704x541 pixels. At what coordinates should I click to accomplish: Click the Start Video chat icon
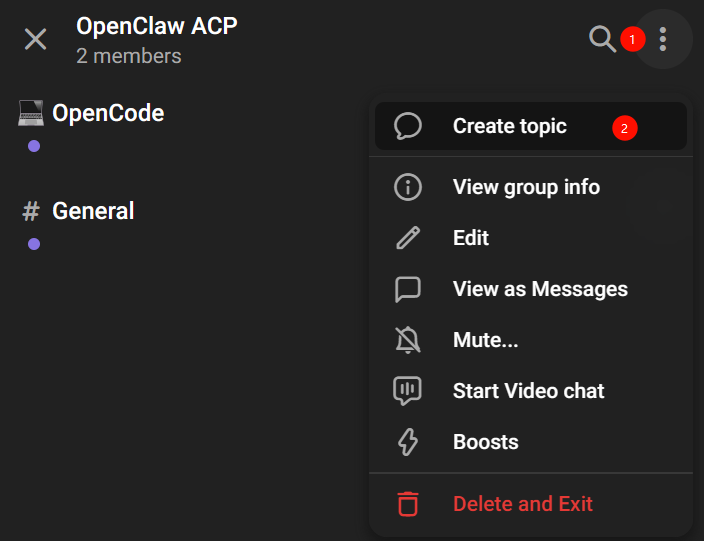408,391
